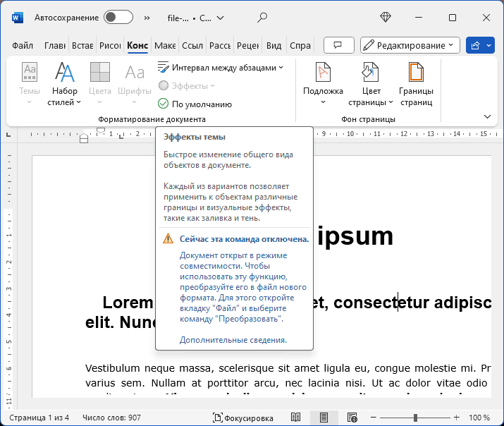
Task: Switch to the Вид ribbon tab
Action: pyautogui.click(x=274, y=46)
